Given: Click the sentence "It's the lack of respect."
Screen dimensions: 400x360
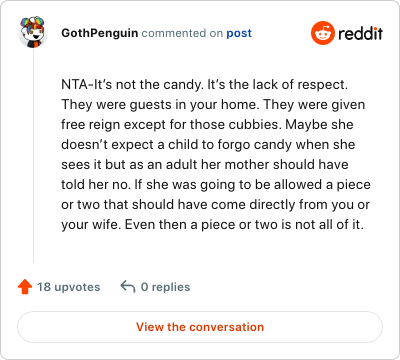Looking at the screenshot, I should point(278,84).
